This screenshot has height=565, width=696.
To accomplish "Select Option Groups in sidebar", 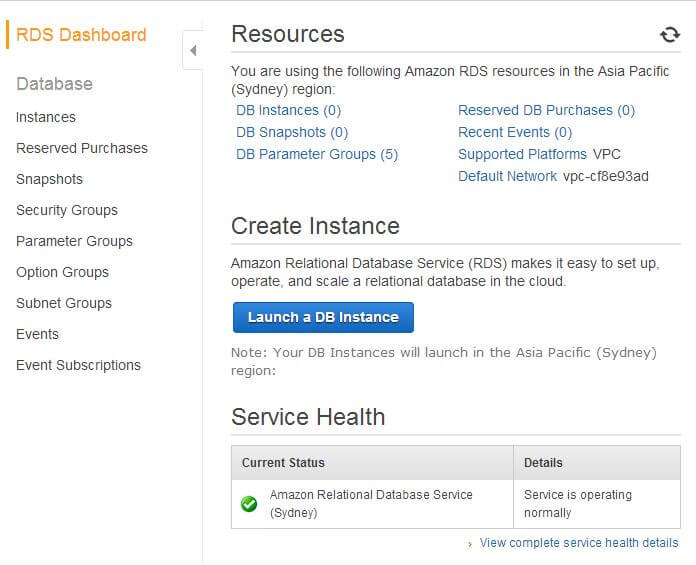I will [62, 272].
